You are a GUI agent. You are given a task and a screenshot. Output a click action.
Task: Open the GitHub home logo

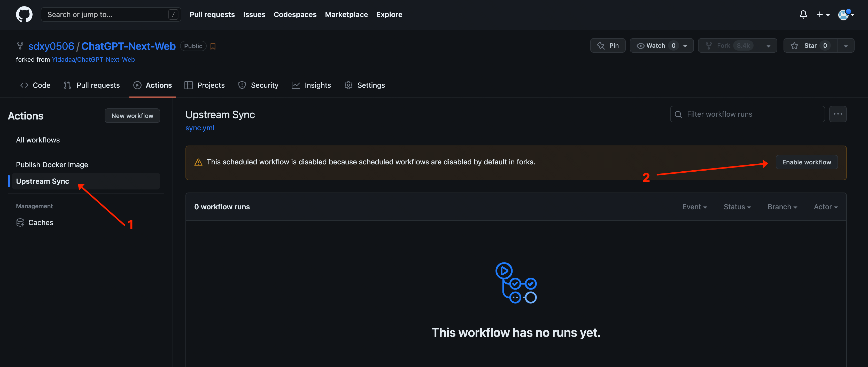24,14
